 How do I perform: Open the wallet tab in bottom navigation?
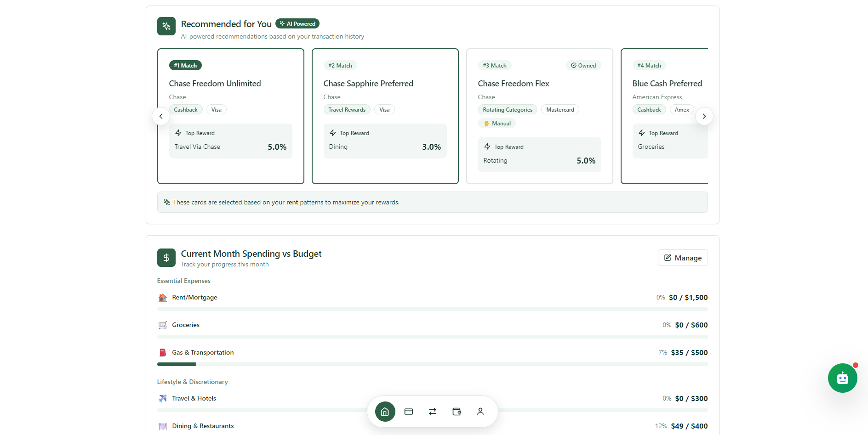click(457, 412)
